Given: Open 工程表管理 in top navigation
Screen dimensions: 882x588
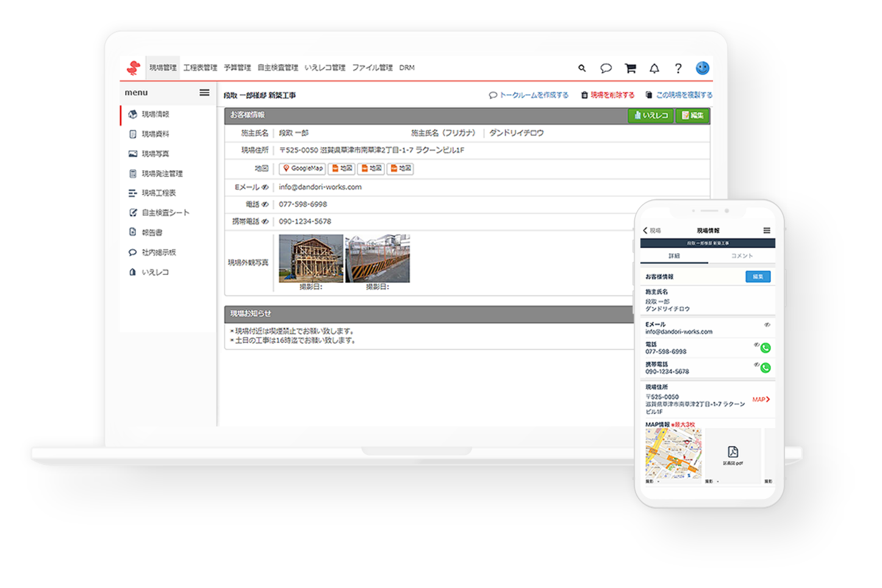Looking at the screenshot, I should (x=200, y=68).
